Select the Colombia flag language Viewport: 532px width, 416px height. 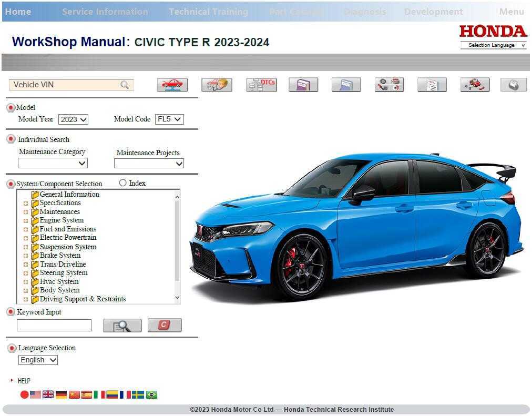point(112,394)
